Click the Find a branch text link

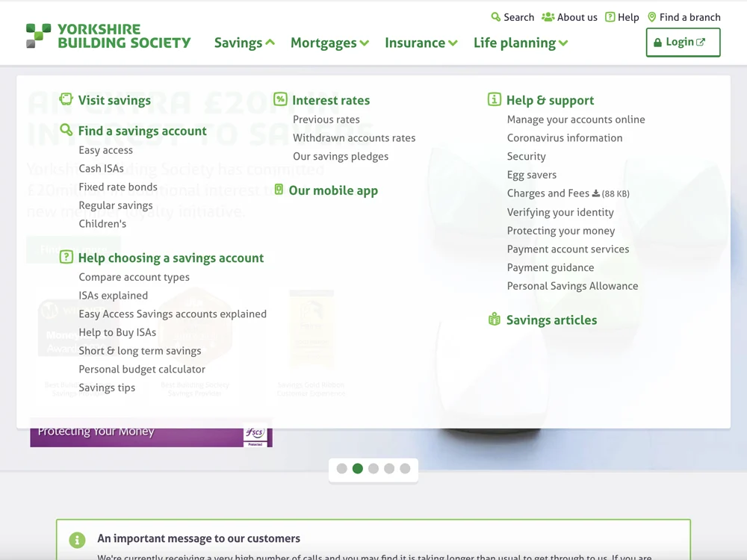(689, 17)
